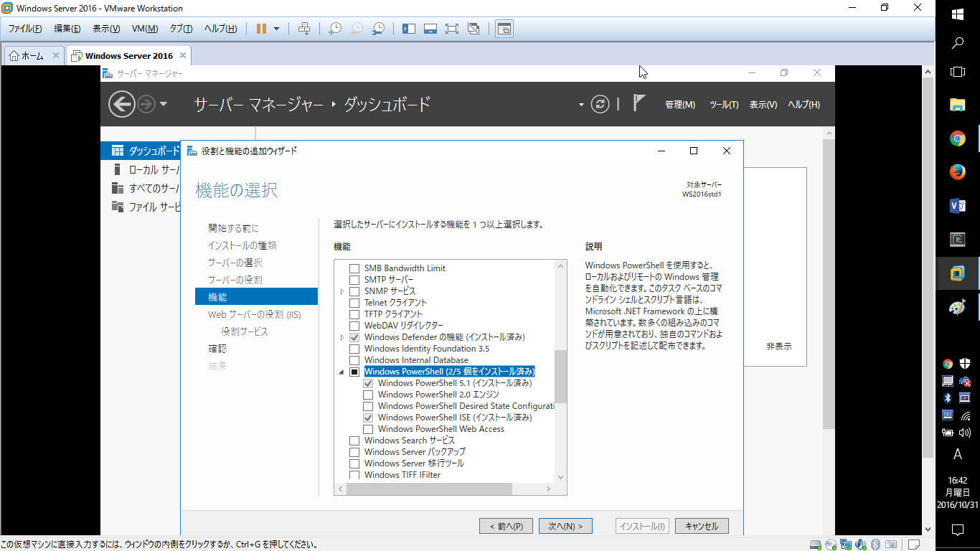Viewport: 980px width, 551px height.
Task: Open the 管理(M) menu in Server Manager
Action: tap(679, 105)
